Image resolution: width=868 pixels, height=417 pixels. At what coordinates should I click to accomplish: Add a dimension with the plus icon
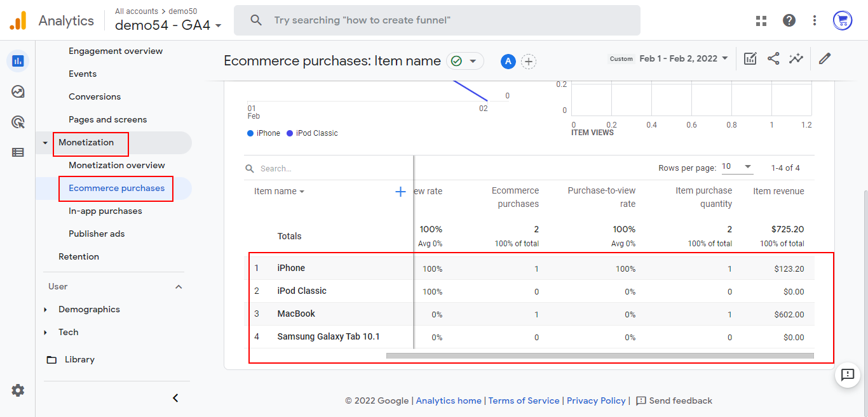point(400,192)
